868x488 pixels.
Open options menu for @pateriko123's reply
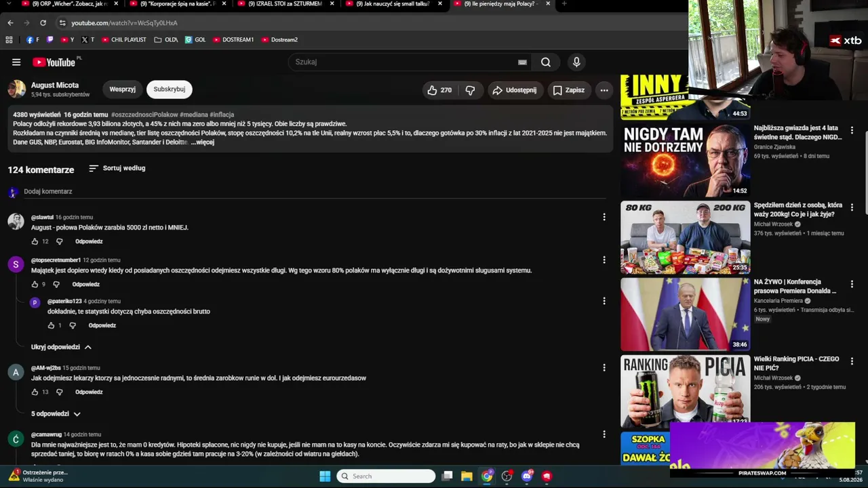pos(604,301)
